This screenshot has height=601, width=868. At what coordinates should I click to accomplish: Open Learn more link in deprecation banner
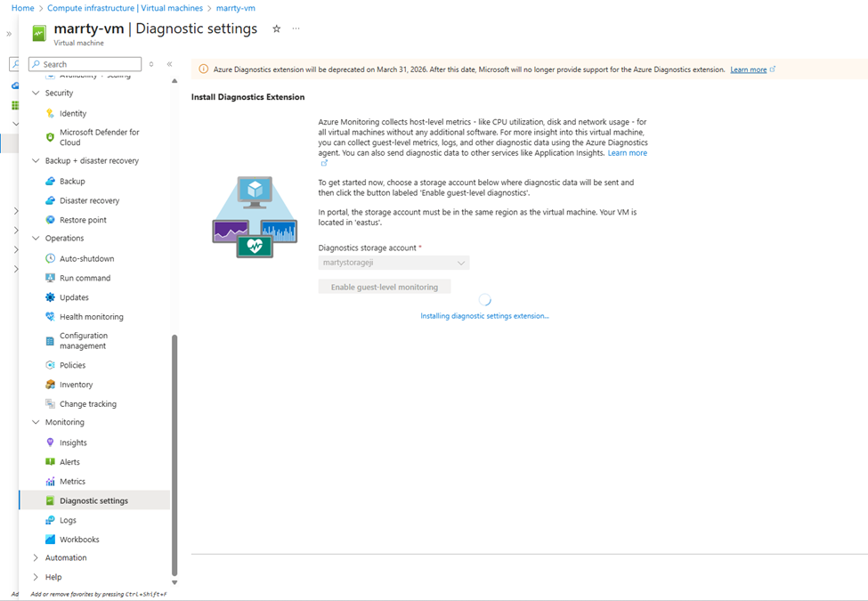tap(748, 69)
